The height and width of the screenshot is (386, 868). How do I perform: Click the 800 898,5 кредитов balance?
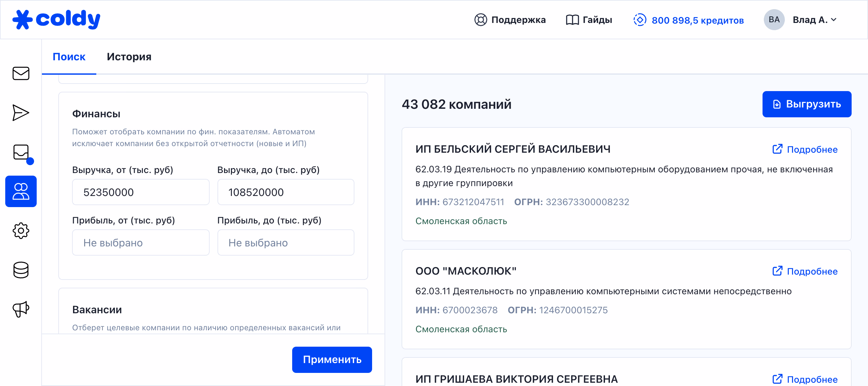689,20
